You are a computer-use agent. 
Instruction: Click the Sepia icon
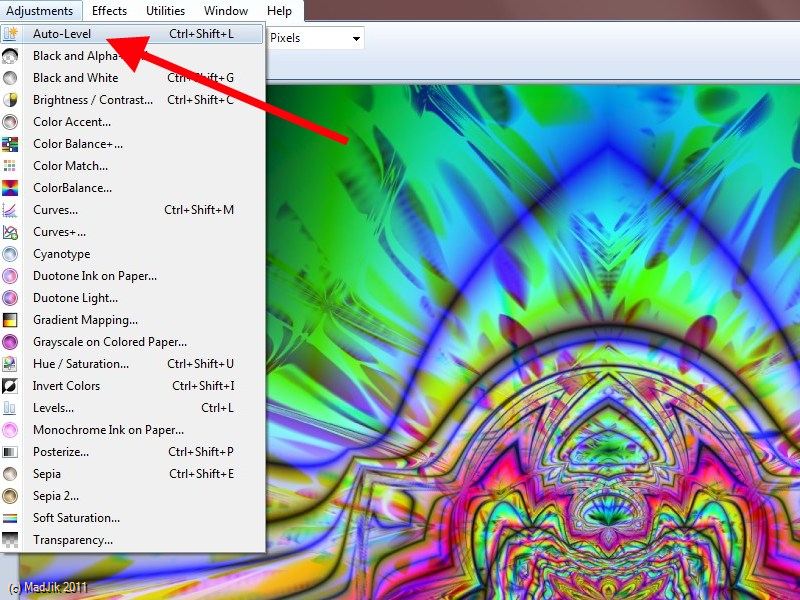pos(10,473)
